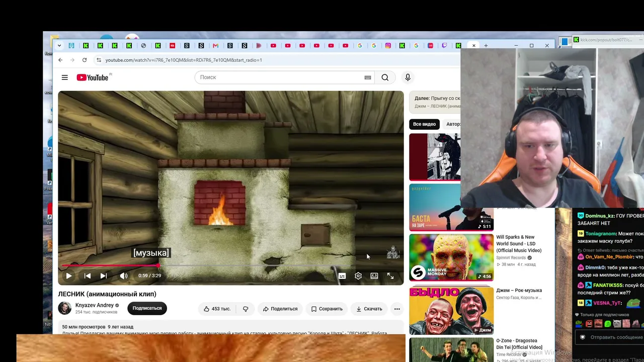The width and height of the screenshot is (644, 362).
Task: Open the tab search dropdown arrow
Action: 59,46
